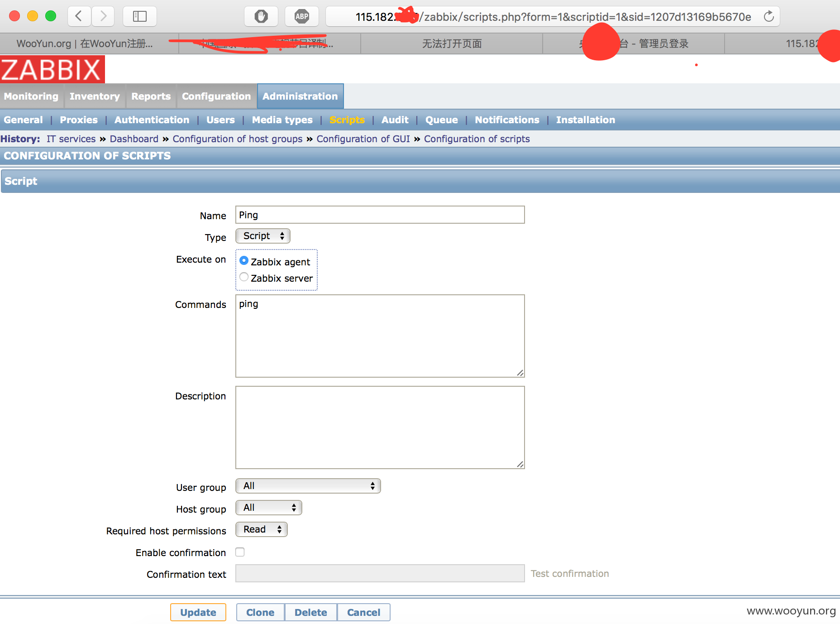Click the Safari forward arrow
This screenshot has width=840, height=624.
103,16
